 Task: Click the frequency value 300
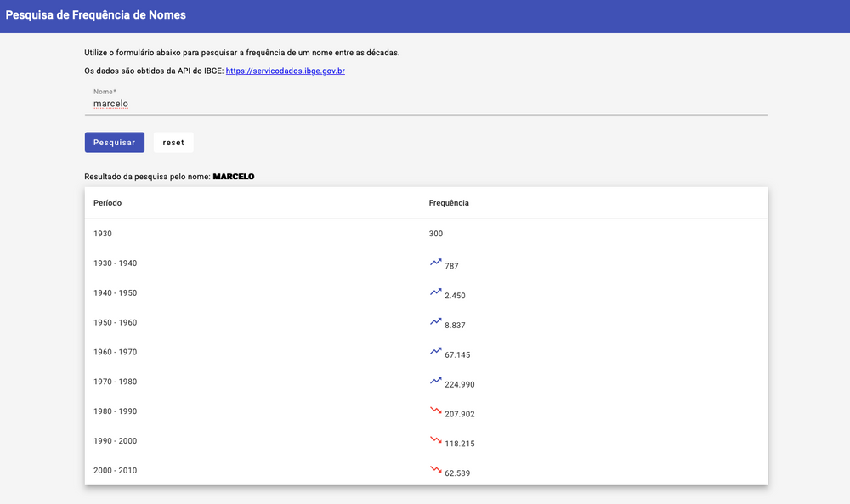point(436,234)
